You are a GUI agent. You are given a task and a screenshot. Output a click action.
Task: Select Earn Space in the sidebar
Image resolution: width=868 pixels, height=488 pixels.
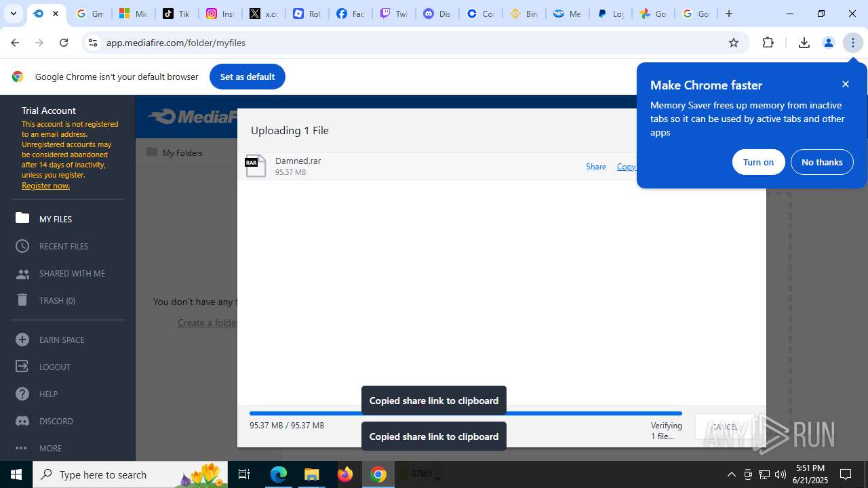(50, 340)
